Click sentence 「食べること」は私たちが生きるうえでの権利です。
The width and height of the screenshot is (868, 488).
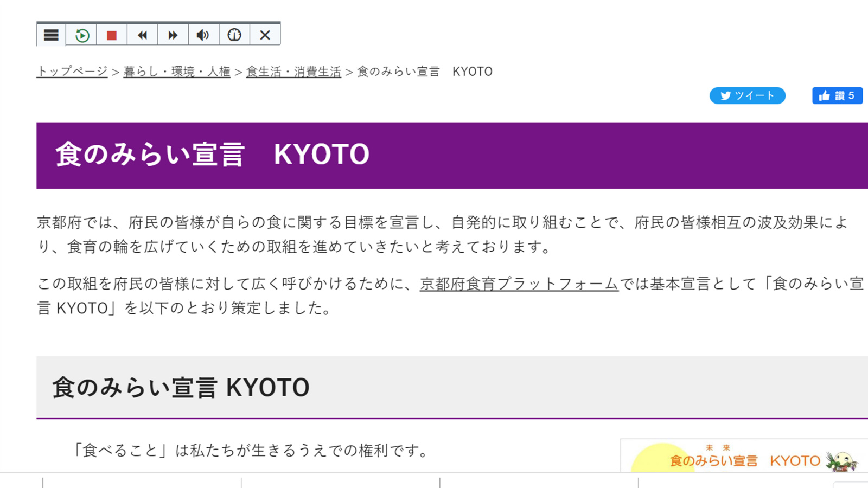[x=251, y=451]
